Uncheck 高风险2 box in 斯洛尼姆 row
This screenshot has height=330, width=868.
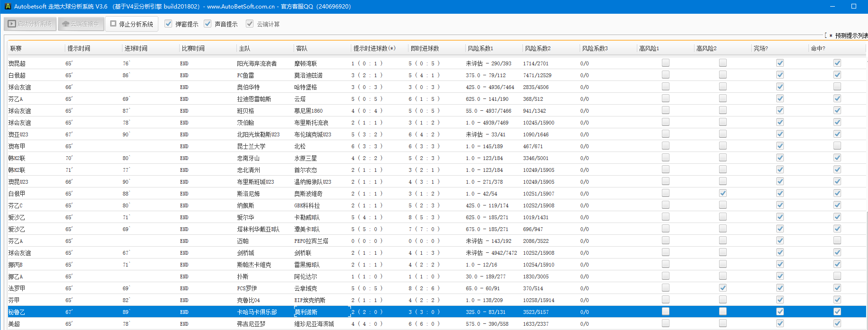pyautogui.click(x=723, y=193)
